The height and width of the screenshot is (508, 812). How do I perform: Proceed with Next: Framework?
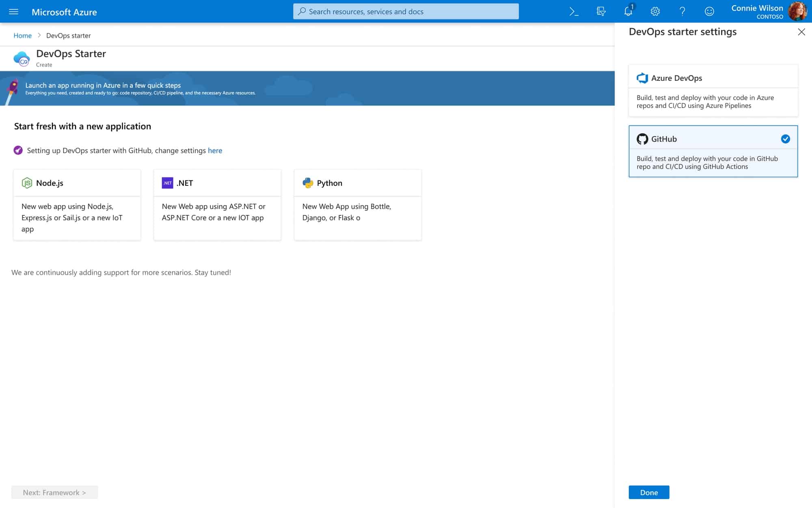54,492
